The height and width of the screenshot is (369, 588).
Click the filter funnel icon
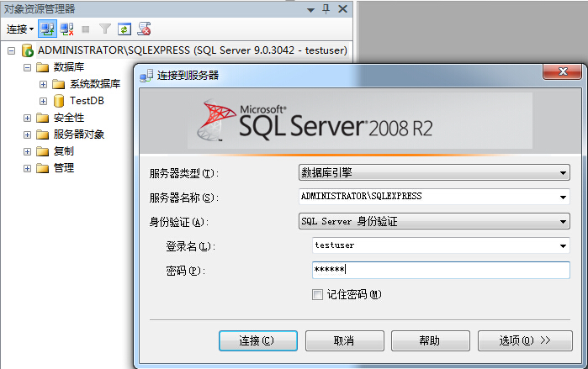click(105, 29)
